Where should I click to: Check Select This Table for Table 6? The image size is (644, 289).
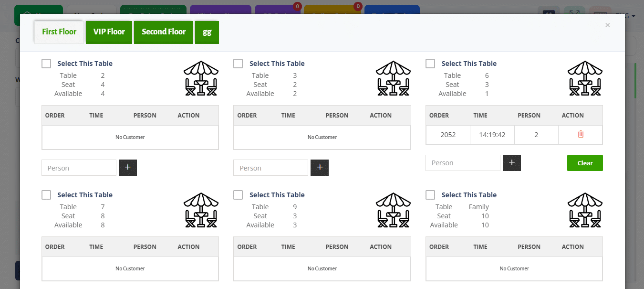click(x=430, y=64)
